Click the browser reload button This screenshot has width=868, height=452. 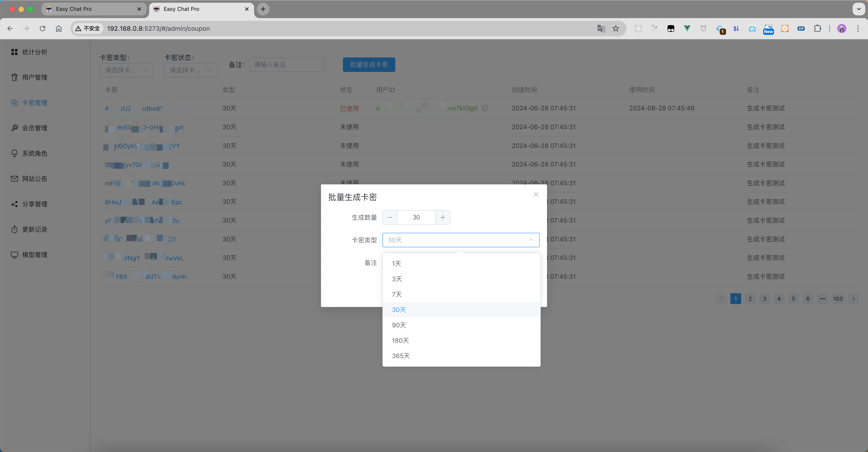42,29
